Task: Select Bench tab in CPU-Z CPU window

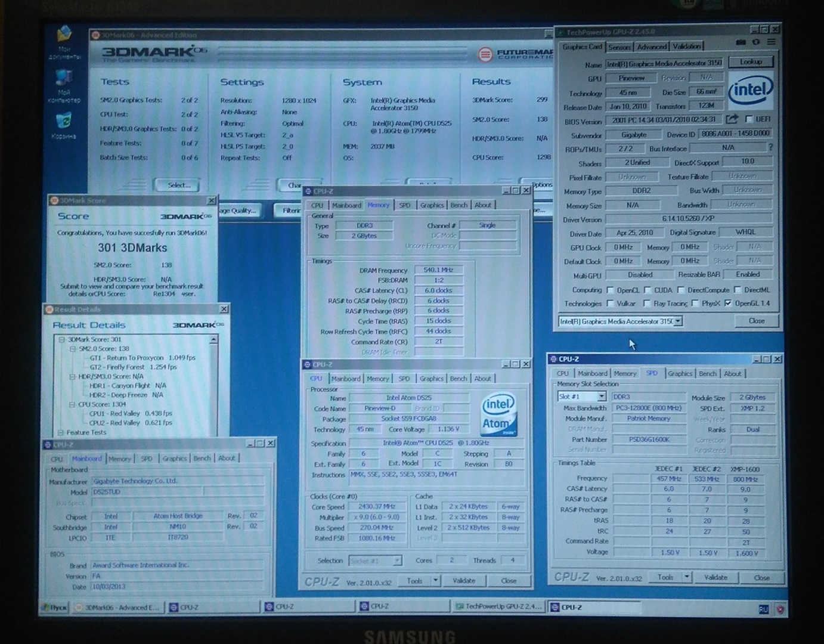Action: click(x=458, y=379)
